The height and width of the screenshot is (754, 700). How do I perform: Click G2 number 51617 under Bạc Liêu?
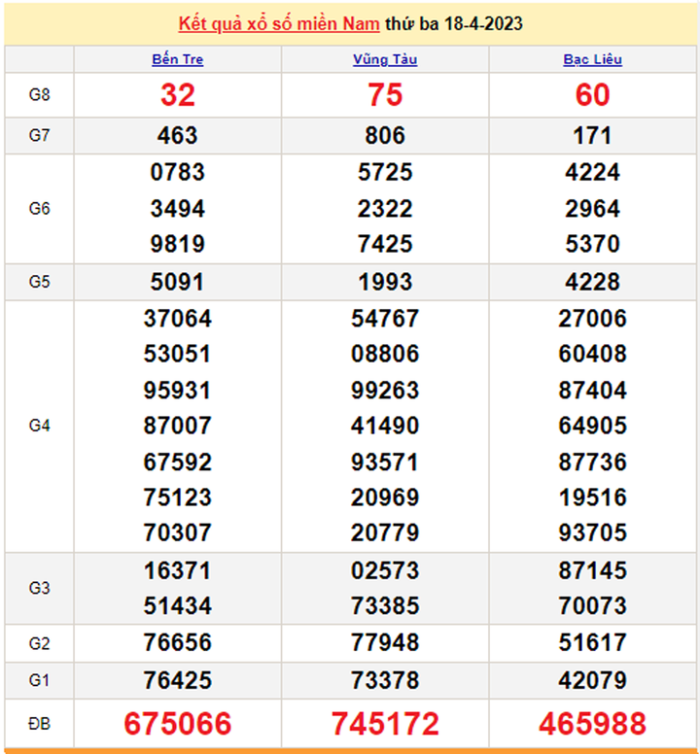[592, 642]
